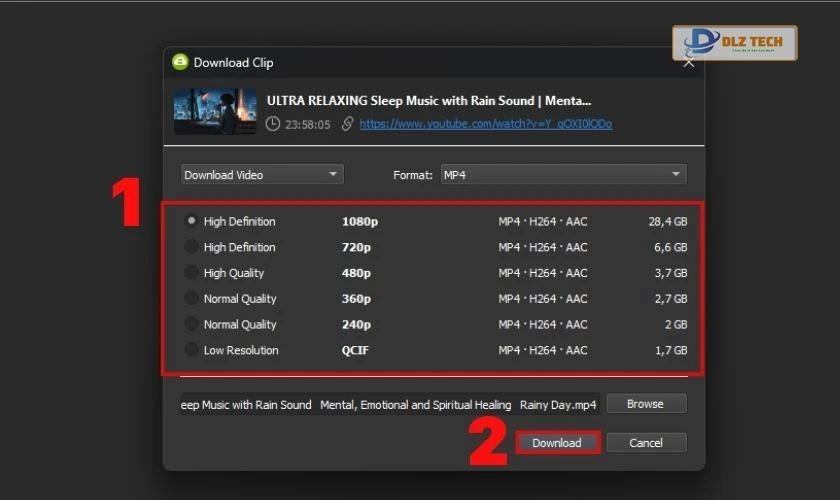Click the 28,4 GB file size

(x=668, y=221)
